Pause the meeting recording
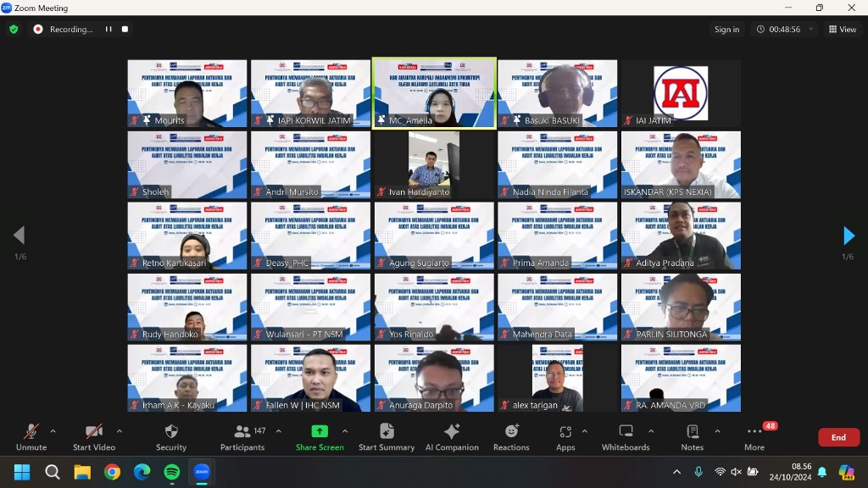868x488 pixels. 108,30
